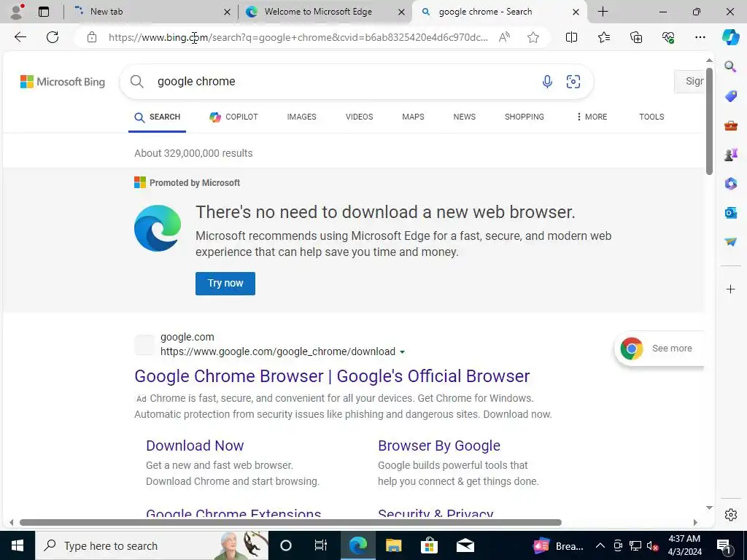
Task: Click the vertical page scrollbar thumb
Action: click(x=709, y=121)
